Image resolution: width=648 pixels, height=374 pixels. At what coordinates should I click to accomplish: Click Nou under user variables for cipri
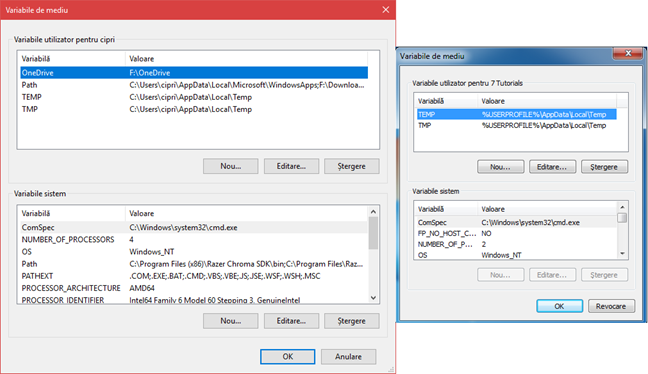coord(231,166)
